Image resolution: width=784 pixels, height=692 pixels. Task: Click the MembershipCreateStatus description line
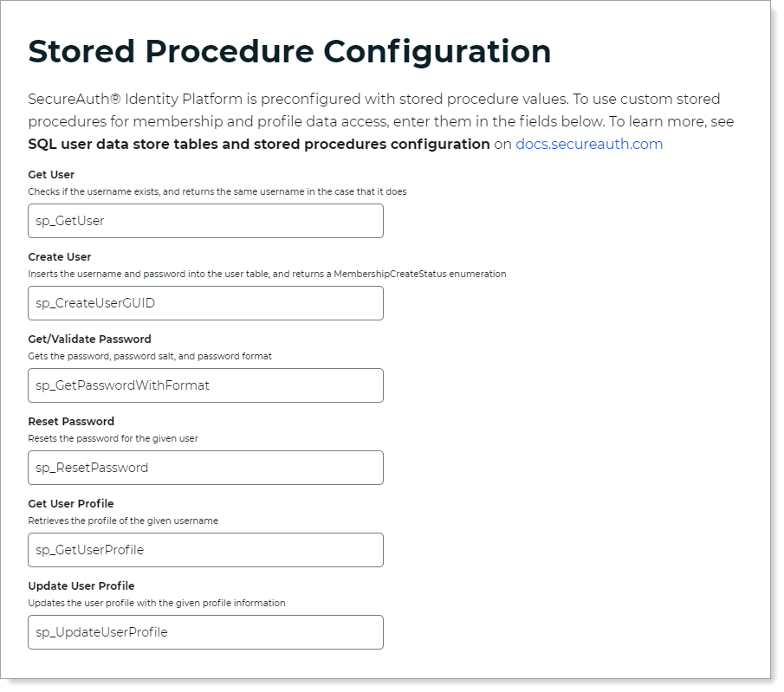(267, 272)
